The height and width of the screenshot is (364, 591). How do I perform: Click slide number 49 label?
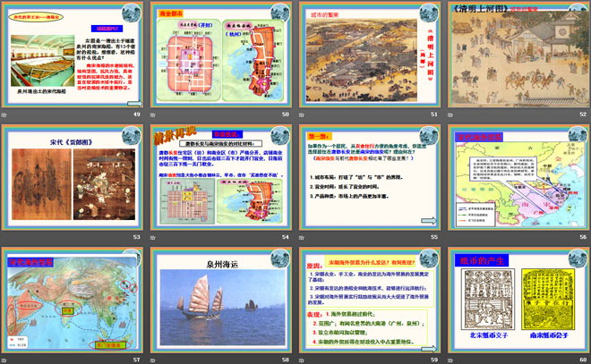pos(136,114)
